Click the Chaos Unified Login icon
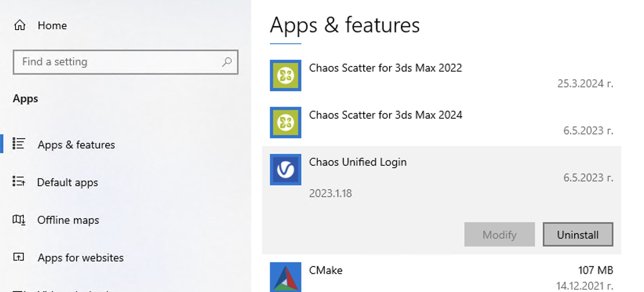 coord(286,170)
